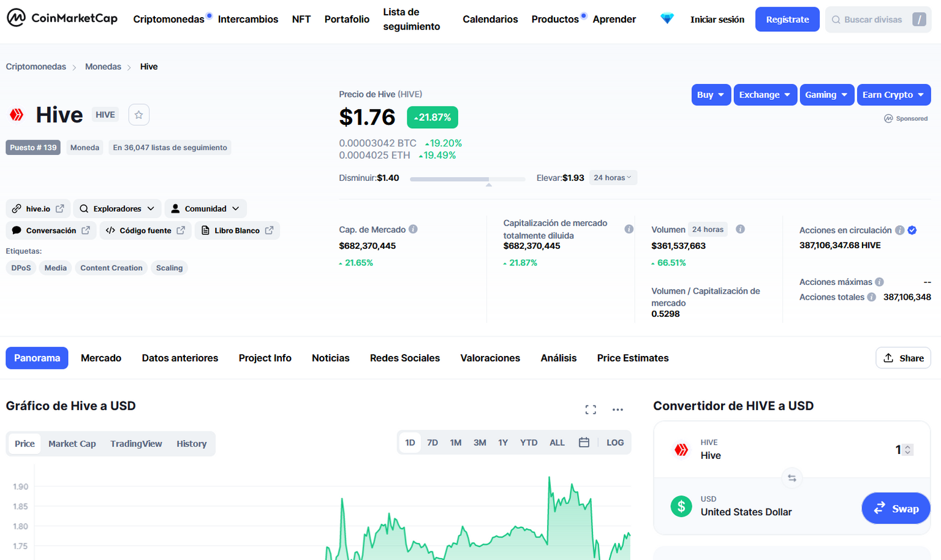Toggle LOG scale on chart
The width and height of the screenshot is (941, 560).
615,442
